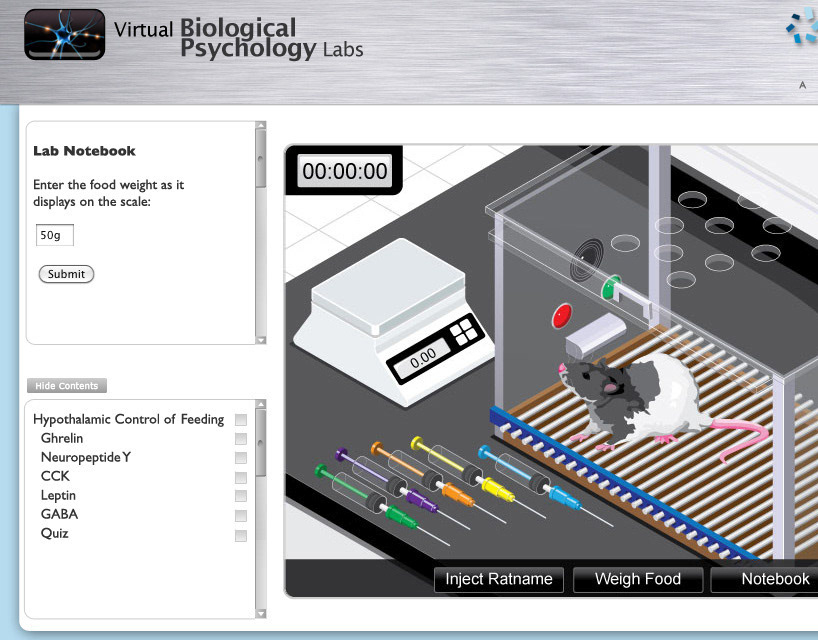Check the GABA checkbox

(240, 516)
